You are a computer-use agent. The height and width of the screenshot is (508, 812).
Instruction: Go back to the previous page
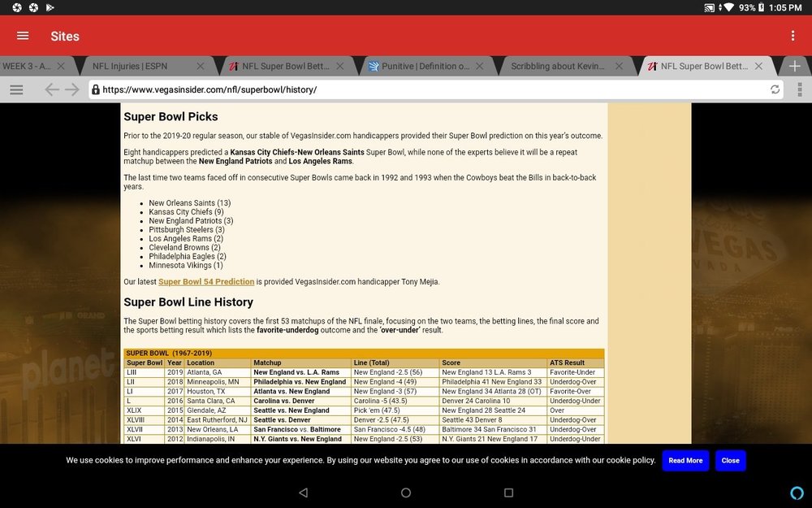[52, 89]
